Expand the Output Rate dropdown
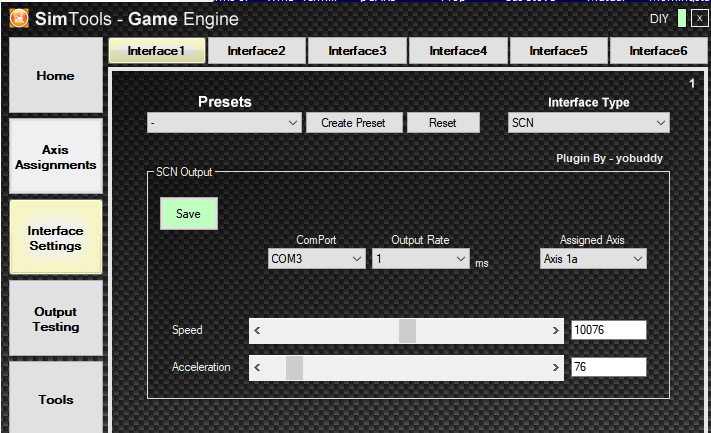Screen dimensions: 711x433 tap(420, 259)
